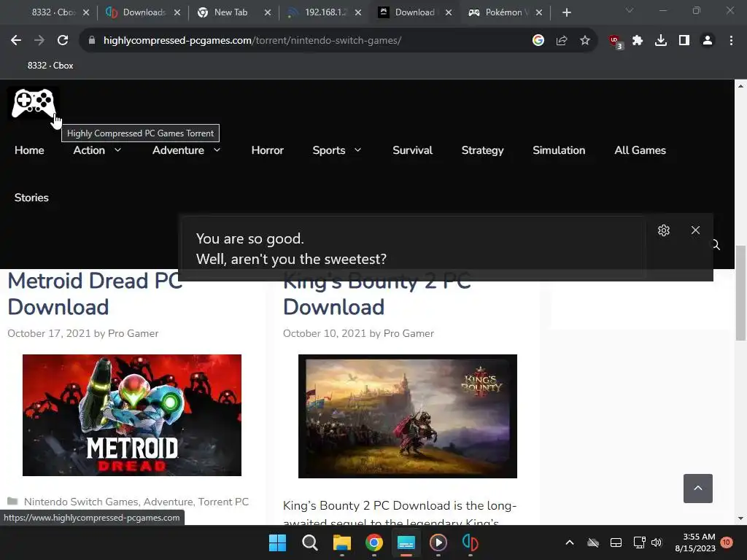Viewport: 747px width, 560px height.
Task: Open the Windows Start menu
Action: pos(278,542)
